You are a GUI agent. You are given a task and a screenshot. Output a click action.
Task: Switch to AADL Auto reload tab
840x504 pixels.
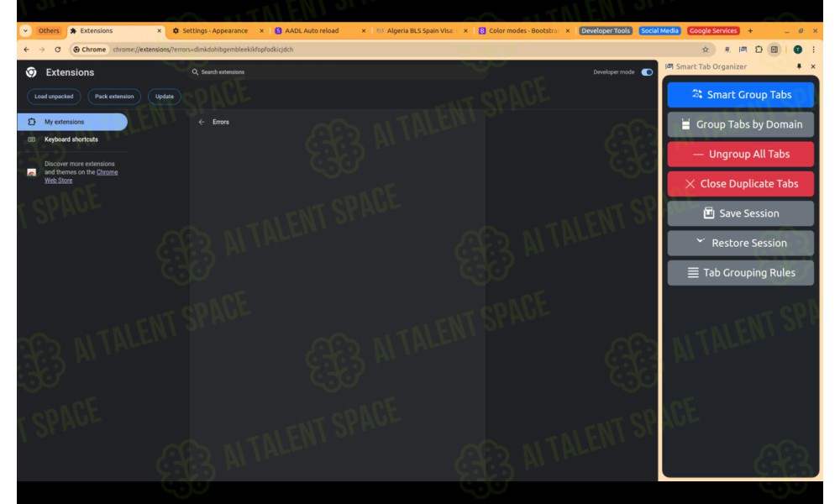pyautogui.click(x=319, y=31)
